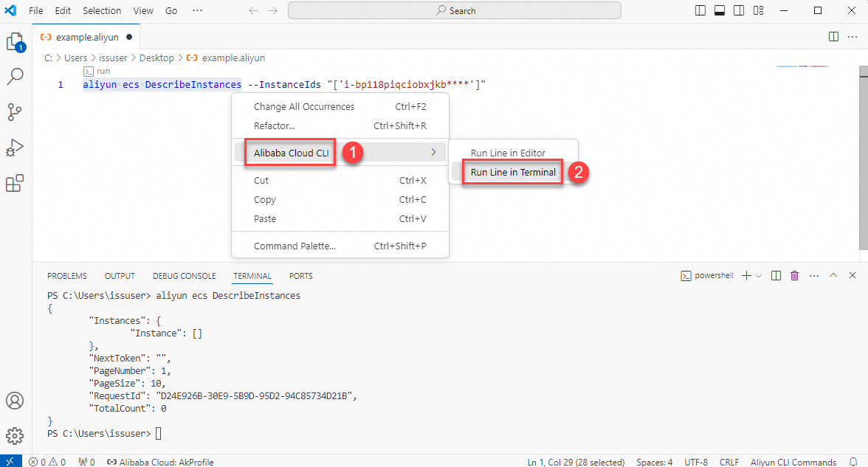Click the unsaved dot on example.aliyun tab
The height and width of the screenshot is (467, 868).
point(129,37)
